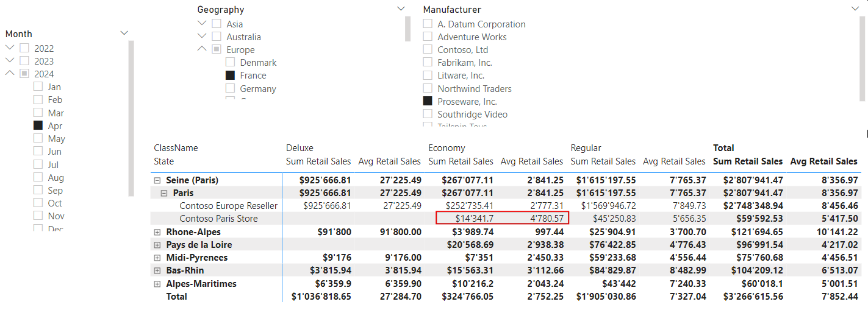This screenshot has height=321, width=868.
Task: Collapse the Paris city row
Action: 165,193
